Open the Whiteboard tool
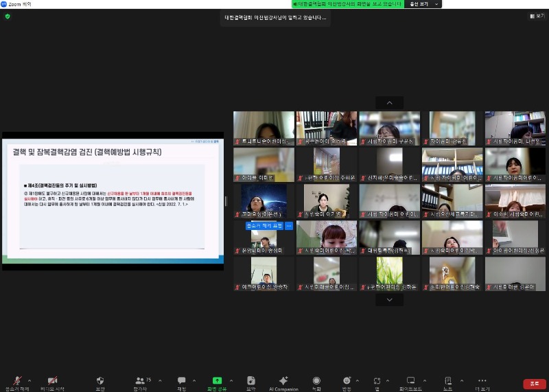 pyautogui.click(x=411, y=380)
